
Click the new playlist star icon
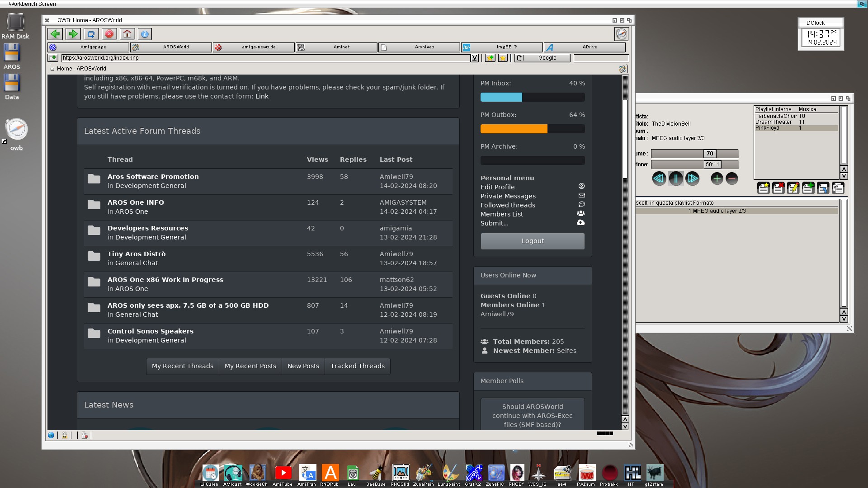(x=763, y=188)
